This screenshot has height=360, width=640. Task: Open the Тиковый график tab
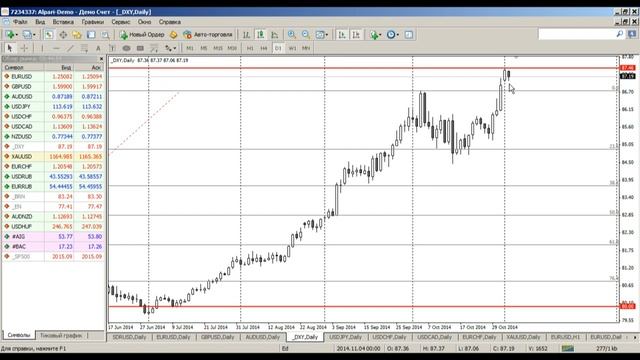(61, 336)
